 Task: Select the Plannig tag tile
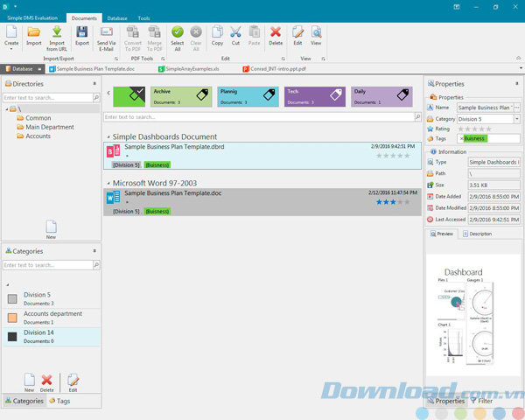click(248, 96)
